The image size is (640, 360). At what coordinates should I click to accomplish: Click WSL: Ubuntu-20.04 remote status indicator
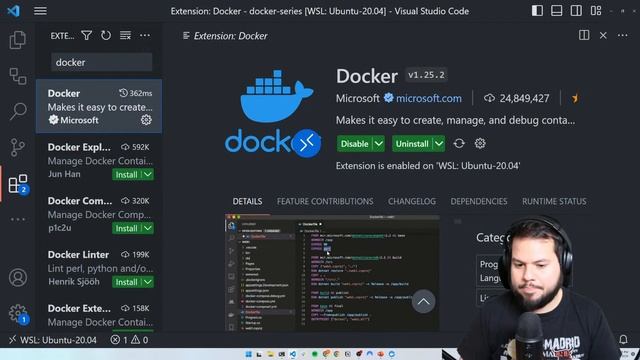53,340
